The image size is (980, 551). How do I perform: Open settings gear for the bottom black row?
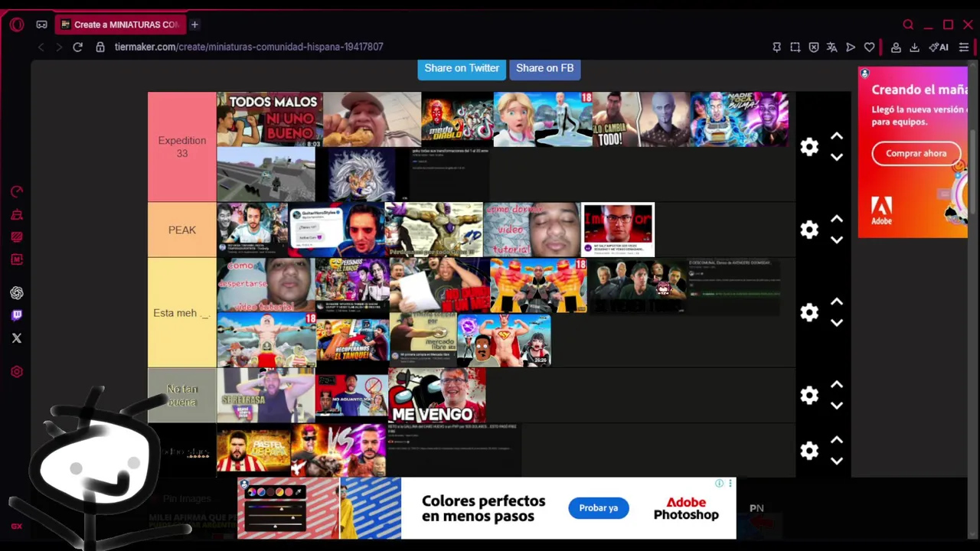[809, 450]
